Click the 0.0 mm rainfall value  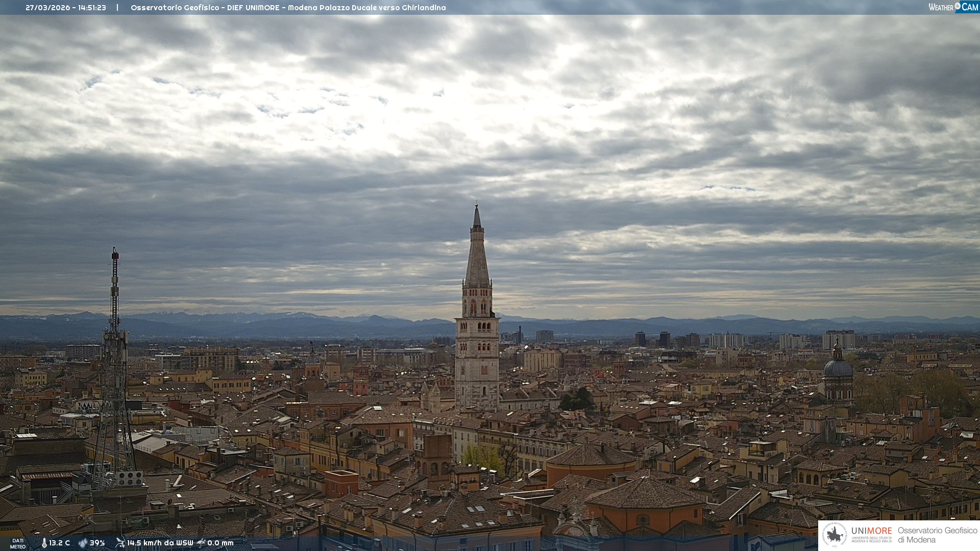coord(220,543)
